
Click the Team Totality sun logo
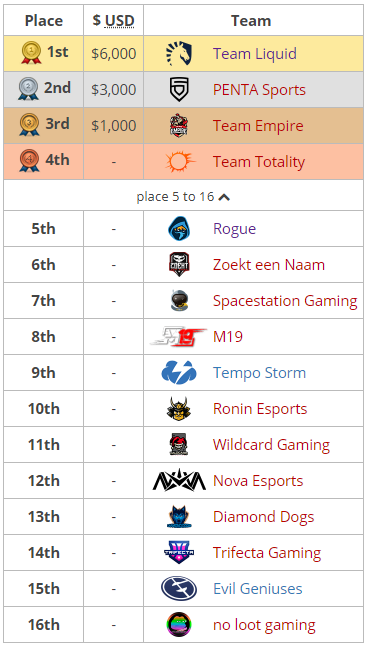pos(180,161)
